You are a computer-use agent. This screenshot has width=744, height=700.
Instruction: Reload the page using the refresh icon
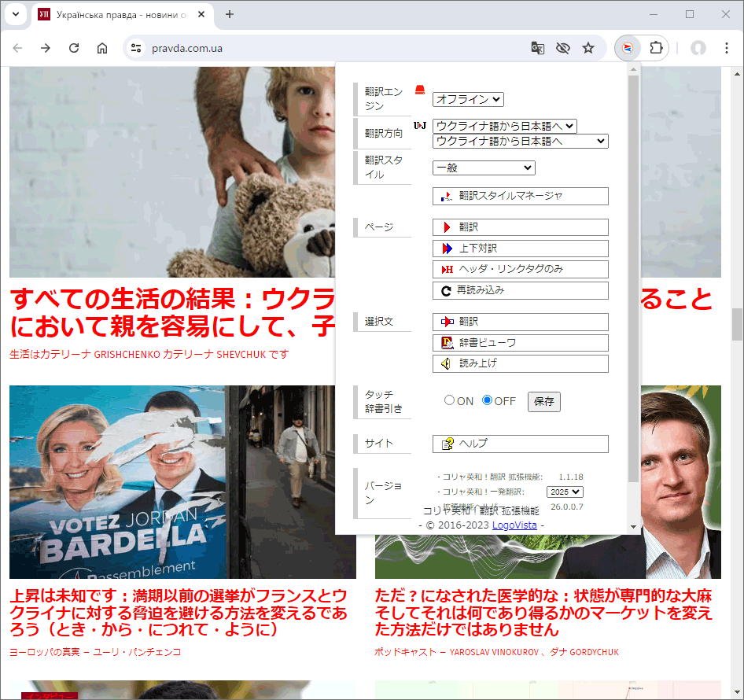74,48
